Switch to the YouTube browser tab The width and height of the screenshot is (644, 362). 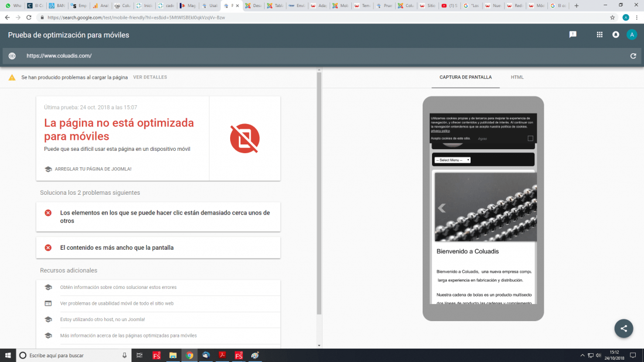point(448,6)
